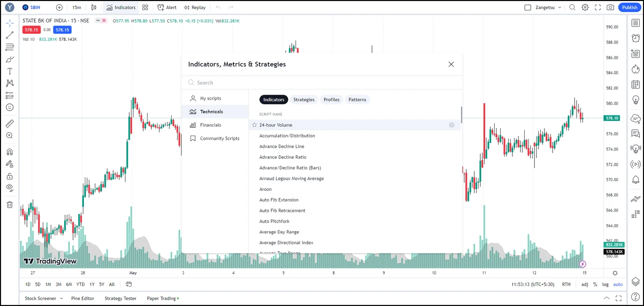Open the Zangetsu layout dropdown
Viewport: 644px width, 306px height.
(547, 8)
